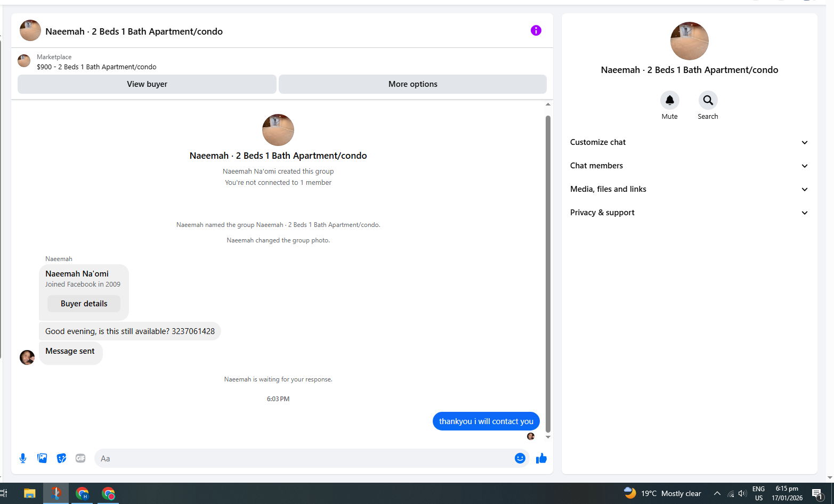Click the Naeemah Na'omi buyer name
Image resolution: width=834 pixels, height=504 pixels.
coord(77,274)
